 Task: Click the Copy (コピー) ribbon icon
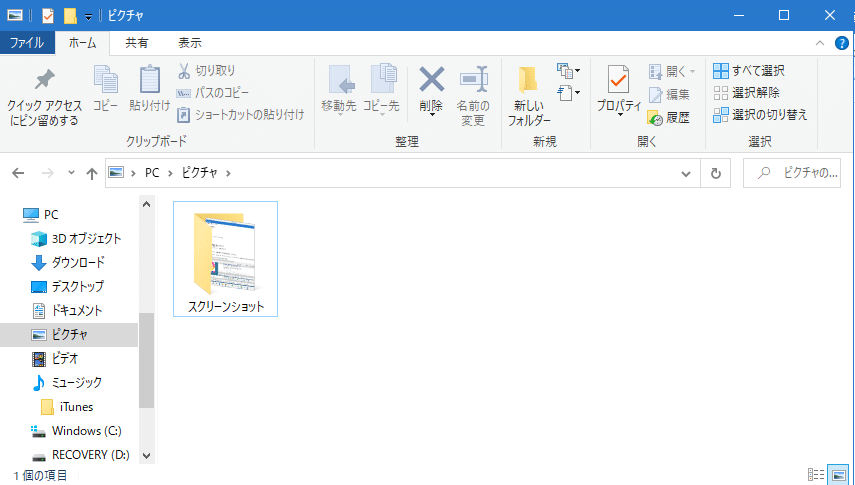point(105,80)
